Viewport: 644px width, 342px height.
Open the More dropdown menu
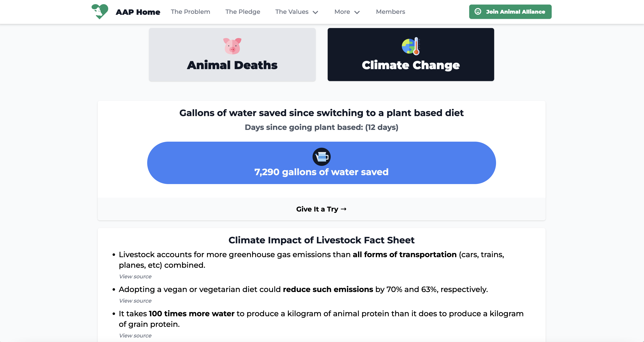pos(347,12)
